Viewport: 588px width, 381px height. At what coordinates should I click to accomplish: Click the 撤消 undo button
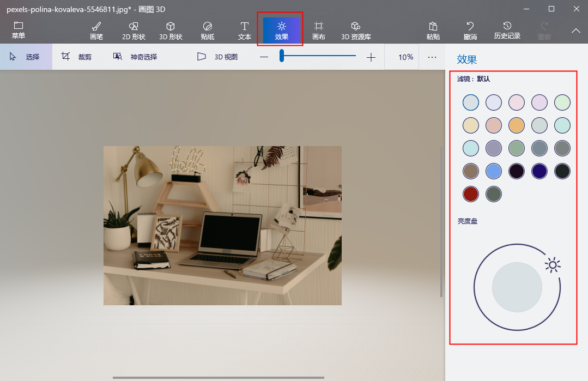[x=470, y=31]
